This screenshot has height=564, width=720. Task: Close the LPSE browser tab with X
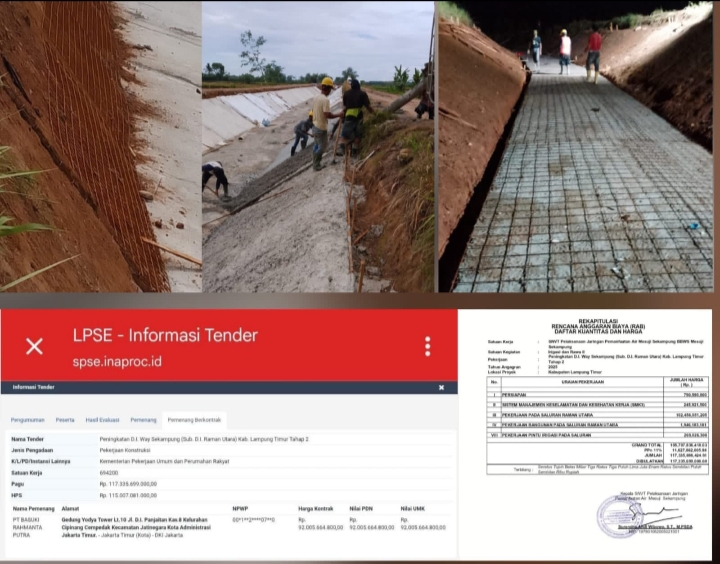pos(34,346)
